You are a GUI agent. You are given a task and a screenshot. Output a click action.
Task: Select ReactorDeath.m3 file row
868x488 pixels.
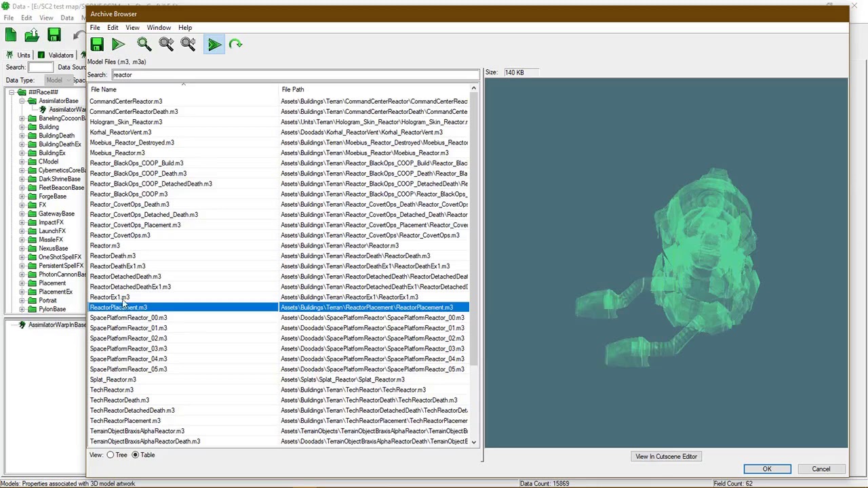279,256
